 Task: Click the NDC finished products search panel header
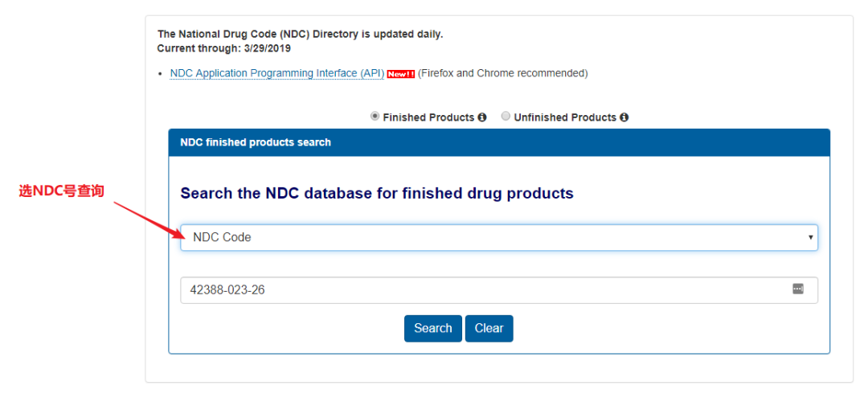point(498,142)
